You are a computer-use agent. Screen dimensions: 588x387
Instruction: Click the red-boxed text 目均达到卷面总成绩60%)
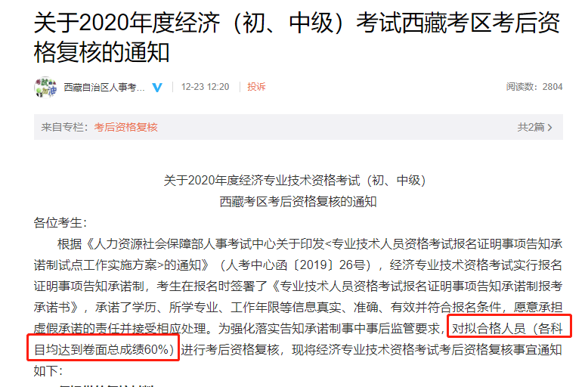[x=104, y=350]
